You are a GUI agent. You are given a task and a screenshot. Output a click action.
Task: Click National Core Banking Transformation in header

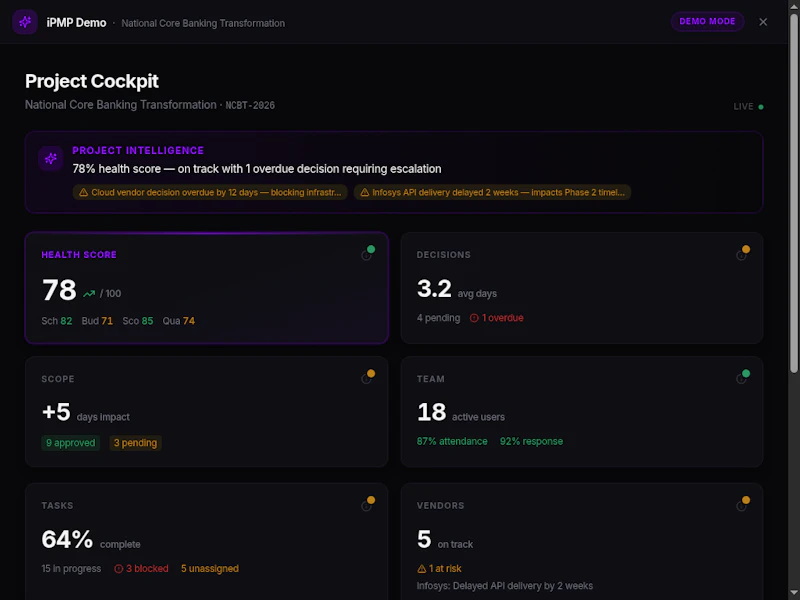[203, 23]
